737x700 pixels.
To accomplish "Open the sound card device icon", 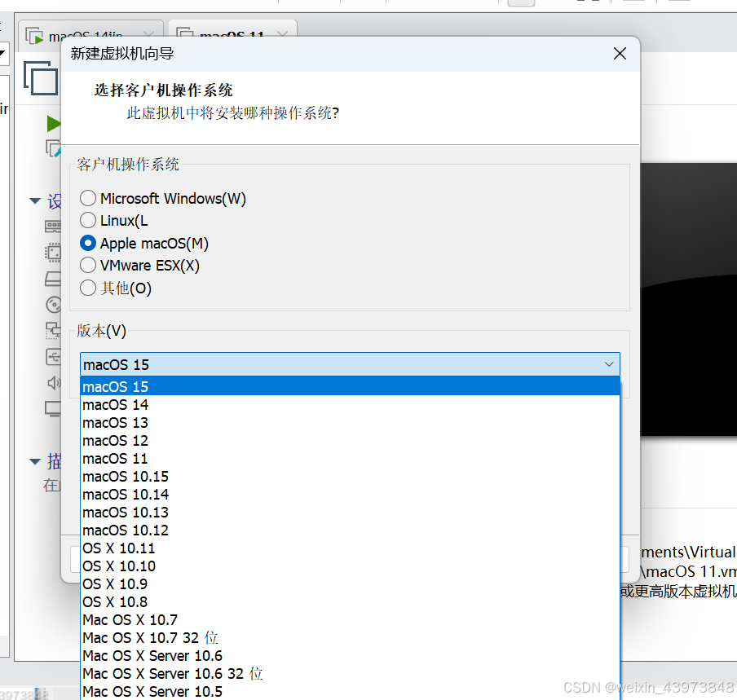I will pos(54,383).
